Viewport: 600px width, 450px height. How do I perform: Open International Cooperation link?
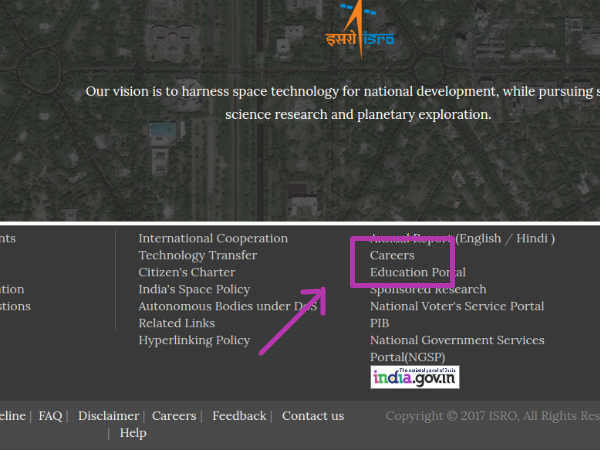pos(213,238)
